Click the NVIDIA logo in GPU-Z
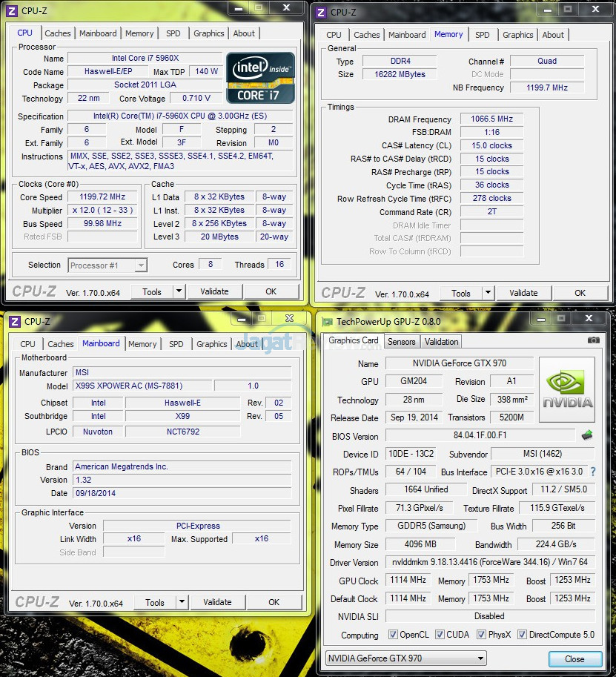 [x=567, y=389]
